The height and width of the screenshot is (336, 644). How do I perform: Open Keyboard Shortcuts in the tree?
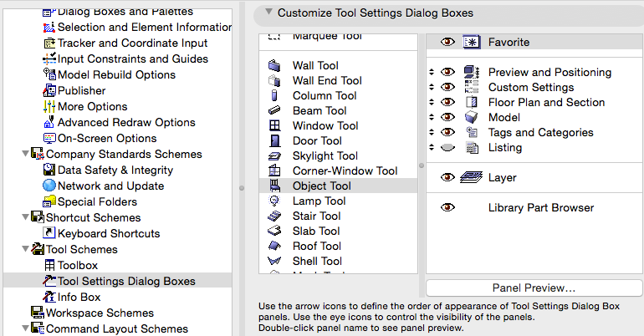[x=108, y=233]
